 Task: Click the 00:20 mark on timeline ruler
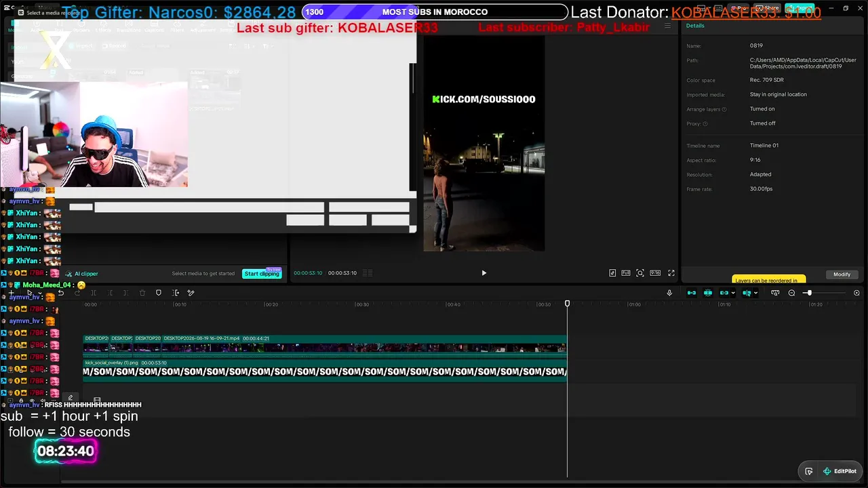(271, 305)
